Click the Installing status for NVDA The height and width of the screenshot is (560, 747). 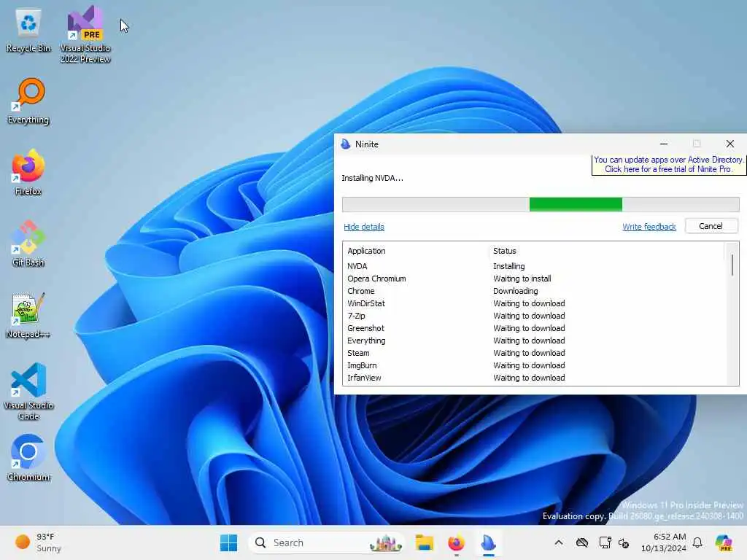(508, 266)
